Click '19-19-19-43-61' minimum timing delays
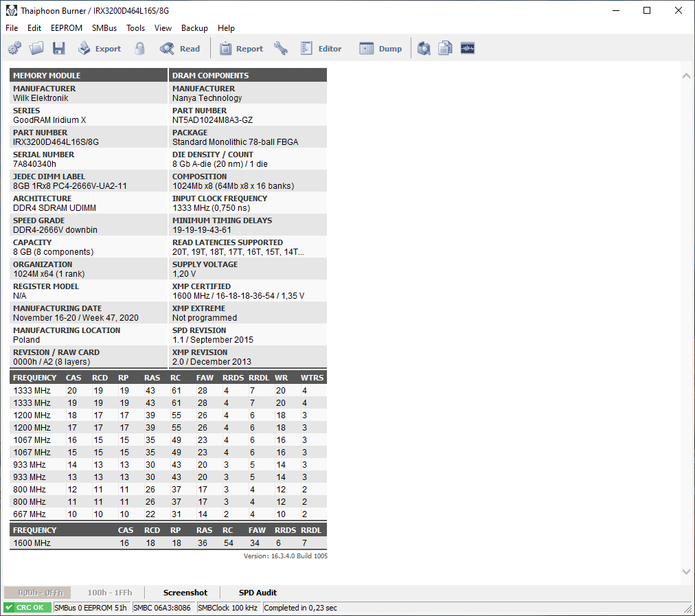This screenshot has width=695, height=616. [202, 230]
